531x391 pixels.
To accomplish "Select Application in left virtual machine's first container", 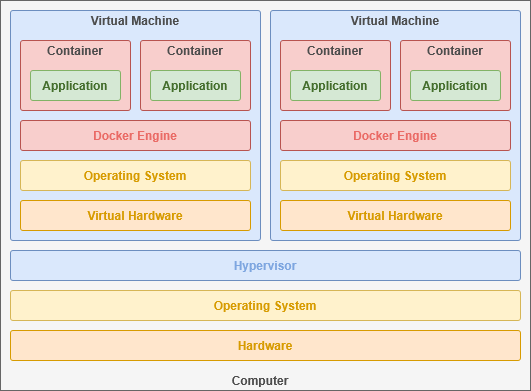I will 75,85.
